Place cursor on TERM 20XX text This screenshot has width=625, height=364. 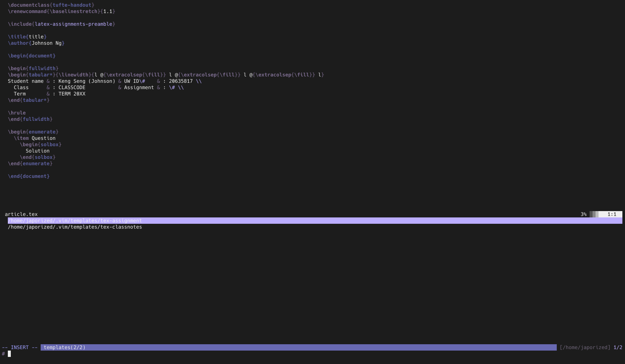coord(72,94)
